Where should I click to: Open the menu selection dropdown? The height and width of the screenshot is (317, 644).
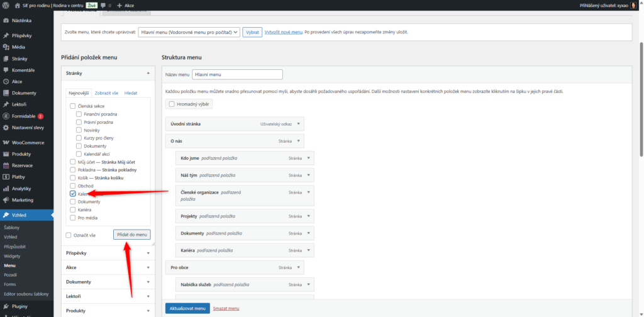pyautogui.click(x=189, y=32)
